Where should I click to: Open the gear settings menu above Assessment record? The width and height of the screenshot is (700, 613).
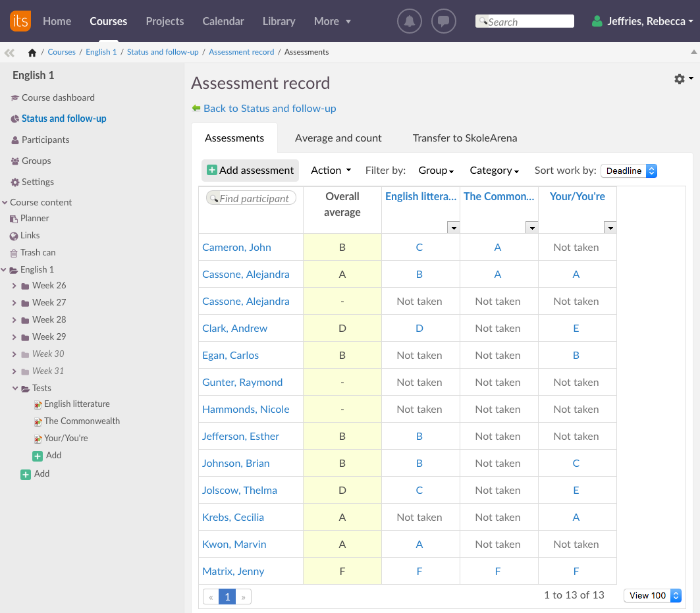[679, 79]
